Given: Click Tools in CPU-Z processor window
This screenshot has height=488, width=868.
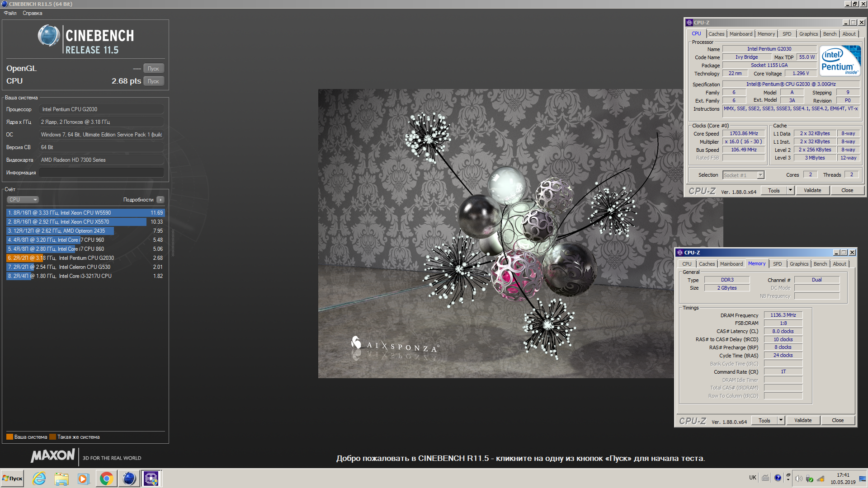Looking at the screenshot, I should tap(774, 191).
